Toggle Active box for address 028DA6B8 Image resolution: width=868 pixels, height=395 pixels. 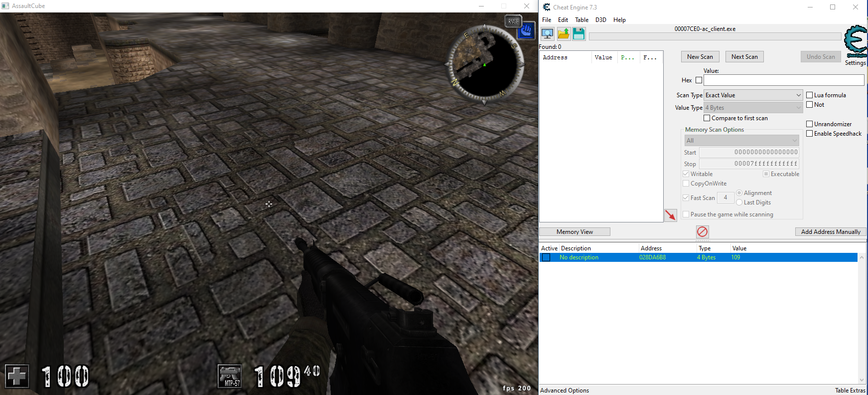(546, 257)
